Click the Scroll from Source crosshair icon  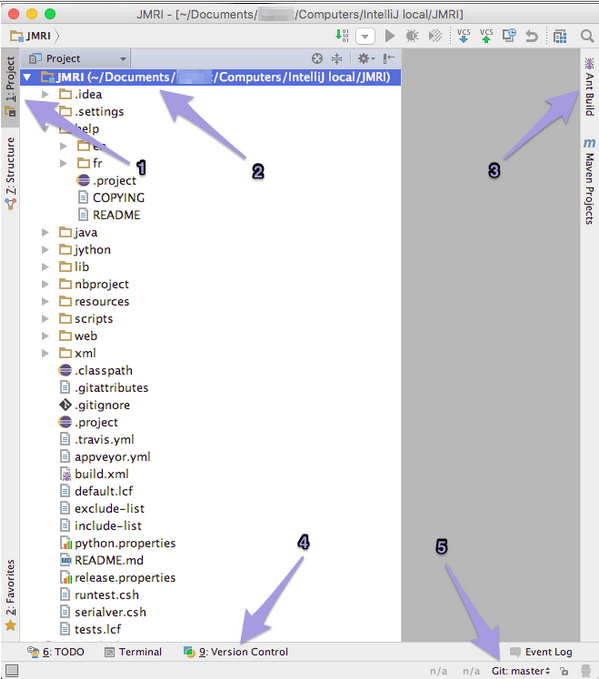(317, 58)
